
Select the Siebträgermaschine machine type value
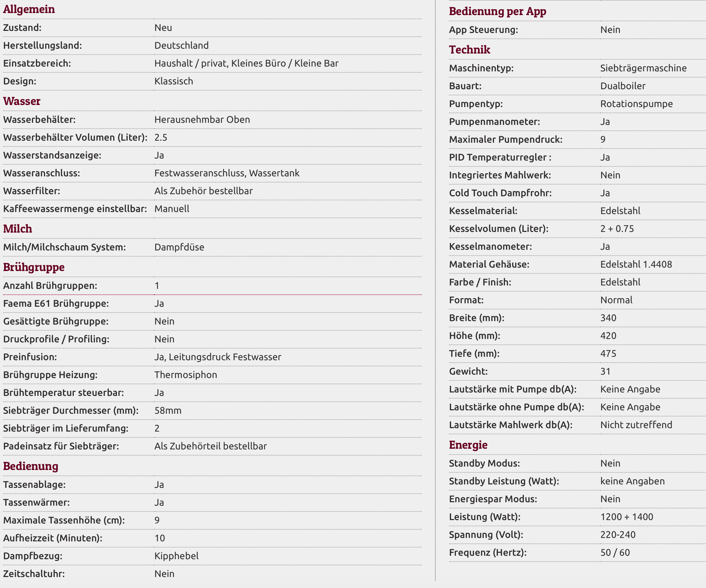643,68
